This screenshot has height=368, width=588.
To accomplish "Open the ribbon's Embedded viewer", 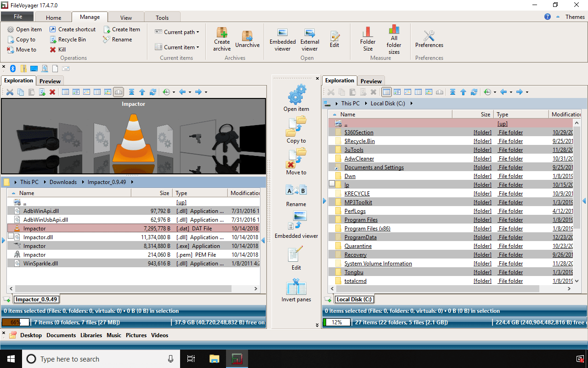I will [283, 39].
